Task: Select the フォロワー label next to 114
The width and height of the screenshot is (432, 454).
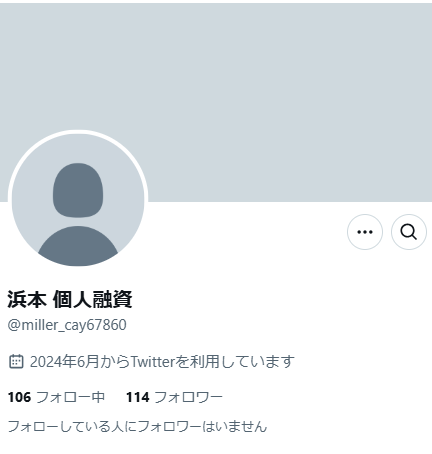Action: [188, 397]
